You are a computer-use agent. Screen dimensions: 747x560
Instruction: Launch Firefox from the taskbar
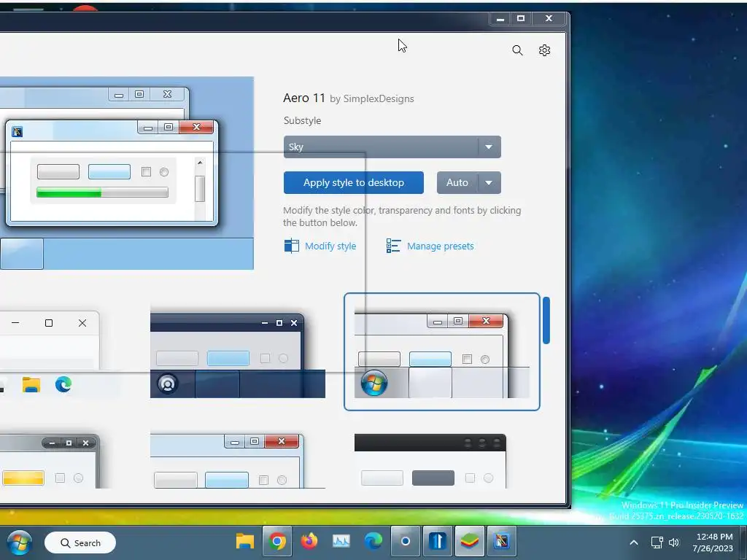coord(309,542)
